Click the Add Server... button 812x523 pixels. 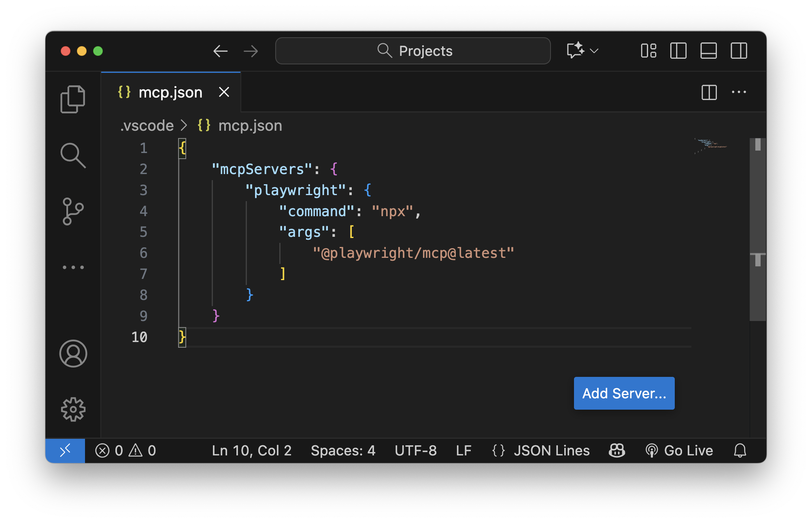click(624, 393)
